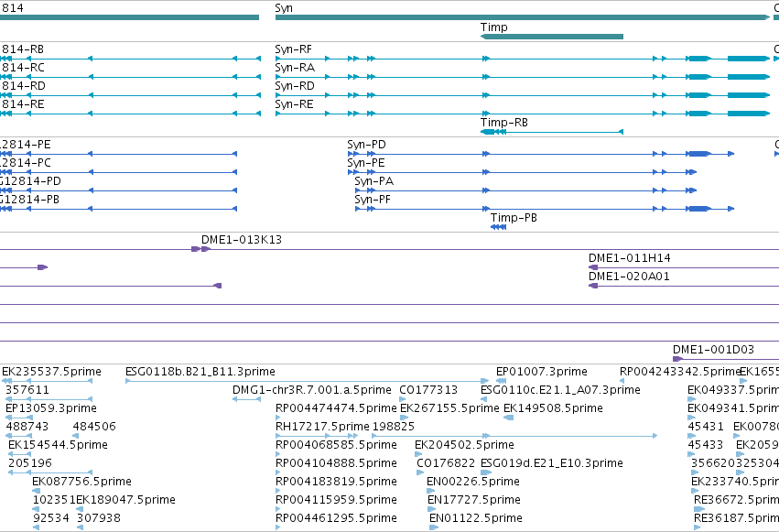Select EST EK154544.5prime
The width and height of the screenshot is (779, 532).
(58, 445)
